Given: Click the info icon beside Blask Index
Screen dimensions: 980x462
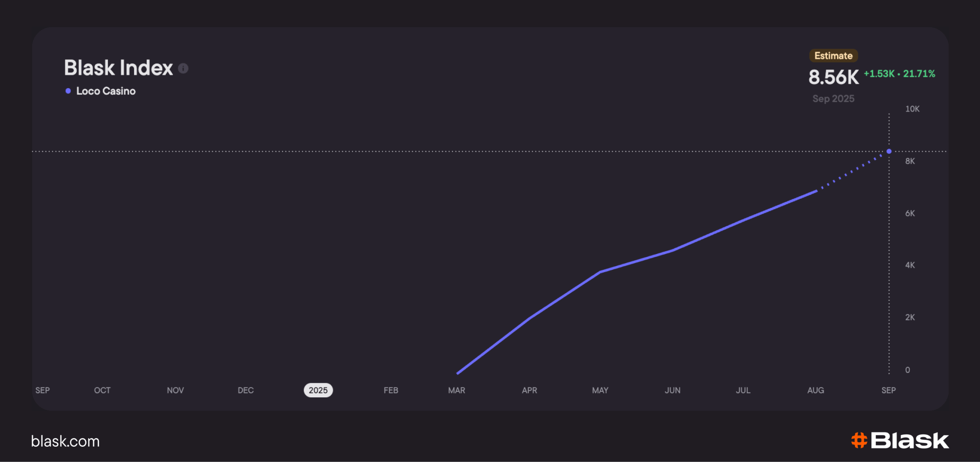Looking at the screenshot, I should pos(183,69).
